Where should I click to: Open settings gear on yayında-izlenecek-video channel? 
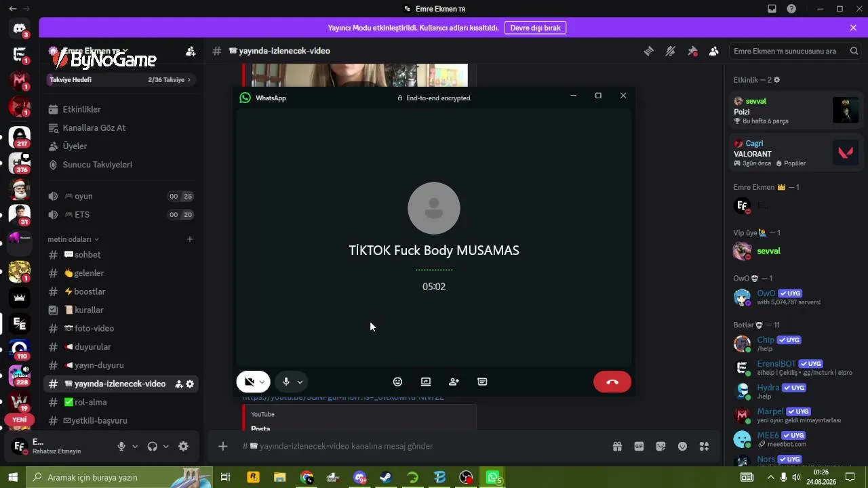click(x=190, y=384)
